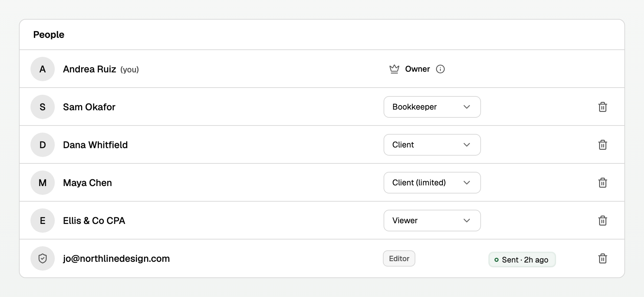Click the E avatar for Ellis & Co CPA
The width and height of the screenshot is (644, 297).
click(43, 221)
